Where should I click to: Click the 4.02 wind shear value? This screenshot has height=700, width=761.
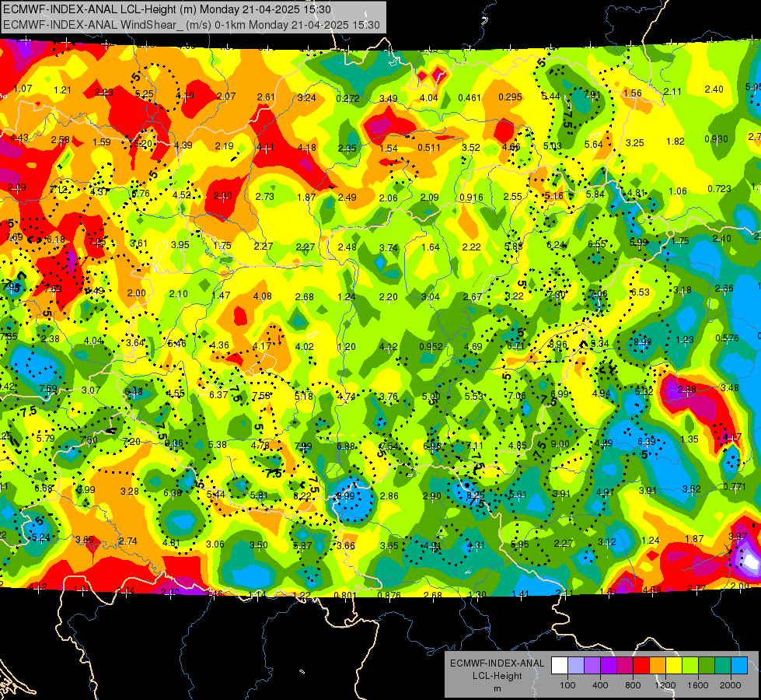[304, 346]
